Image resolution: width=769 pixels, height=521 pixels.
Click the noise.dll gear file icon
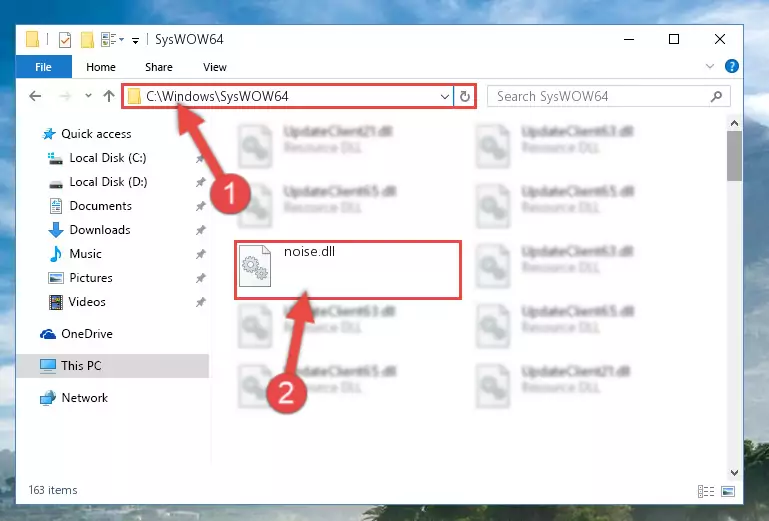coord(255,266)
